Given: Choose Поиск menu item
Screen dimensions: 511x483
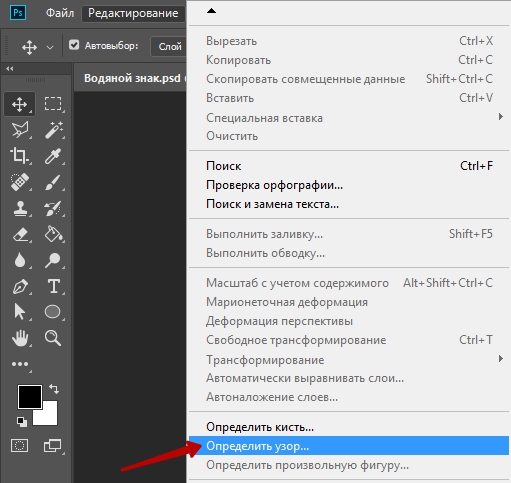Looking at the screenshot, I should pos(349,166).
